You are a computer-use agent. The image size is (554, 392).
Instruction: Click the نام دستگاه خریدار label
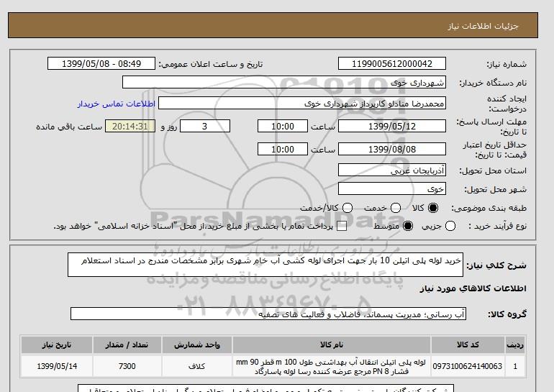[x=493, y=83]
